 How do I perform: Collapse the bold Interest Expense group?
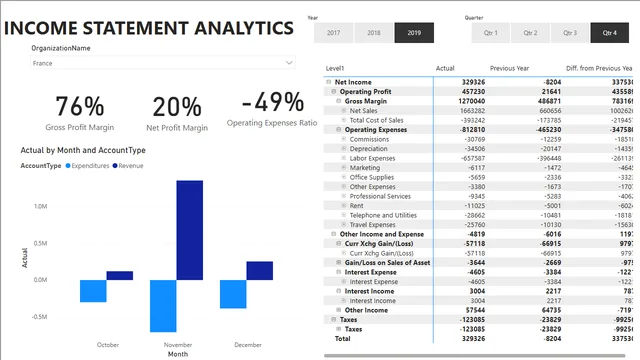[338, 272]
